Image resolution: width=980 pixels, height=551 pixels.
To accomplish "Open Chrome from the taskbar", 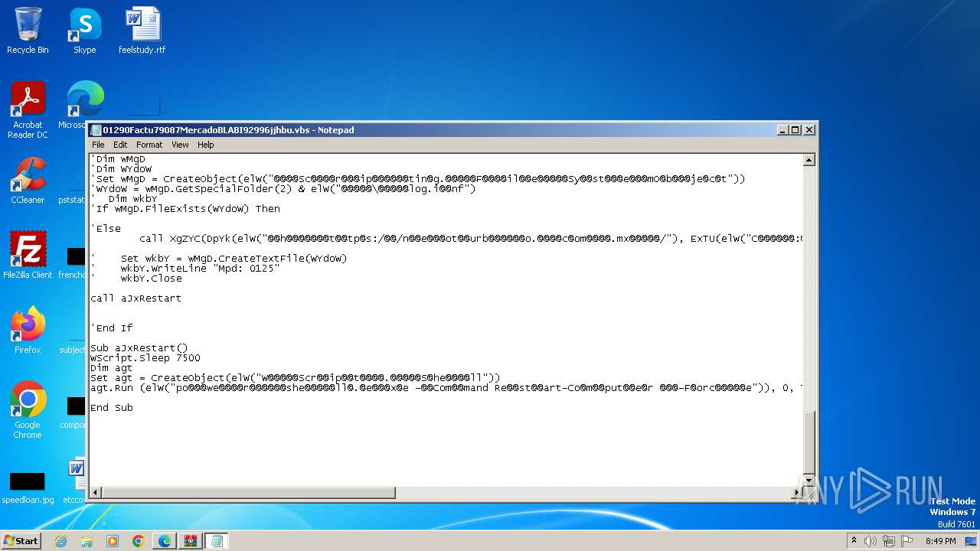I will (139, 541).
